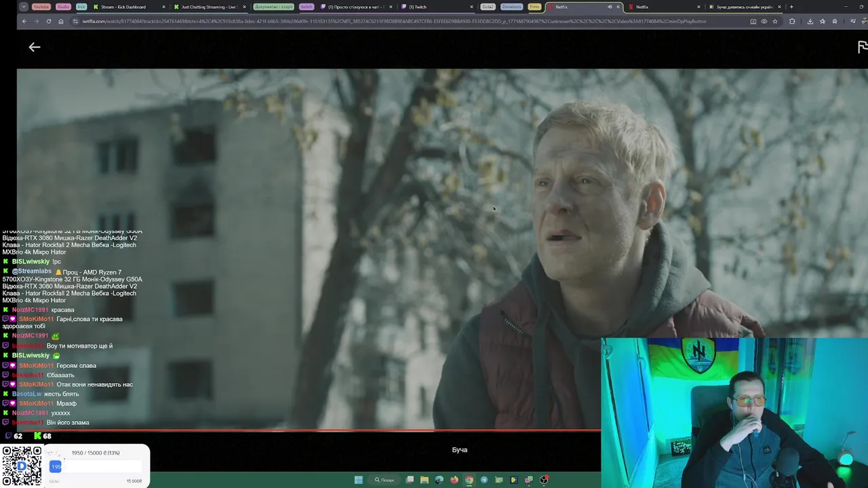
Task: Open File Explorer from the taskbar
Action: click(x=425, y=480)
